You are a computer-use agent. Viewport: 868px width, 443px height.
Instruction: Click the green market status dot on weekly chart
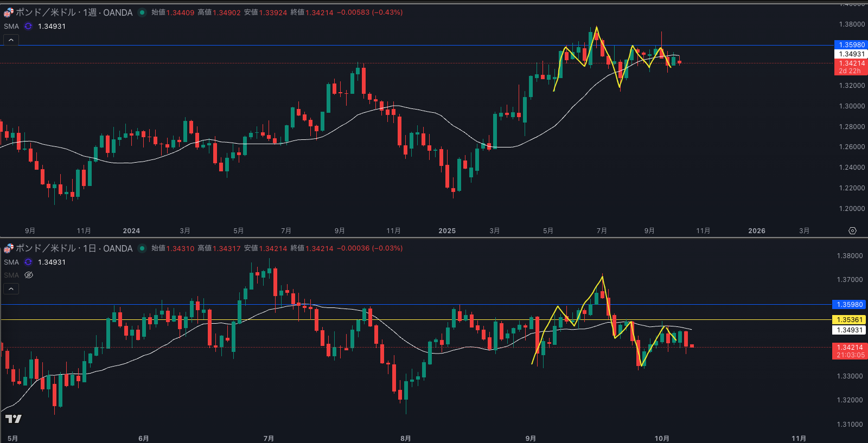142,12
